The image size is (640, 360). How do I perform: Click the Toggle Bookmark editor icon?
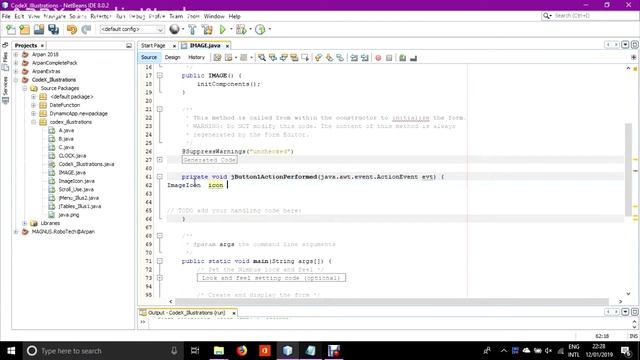click(340, 58)
